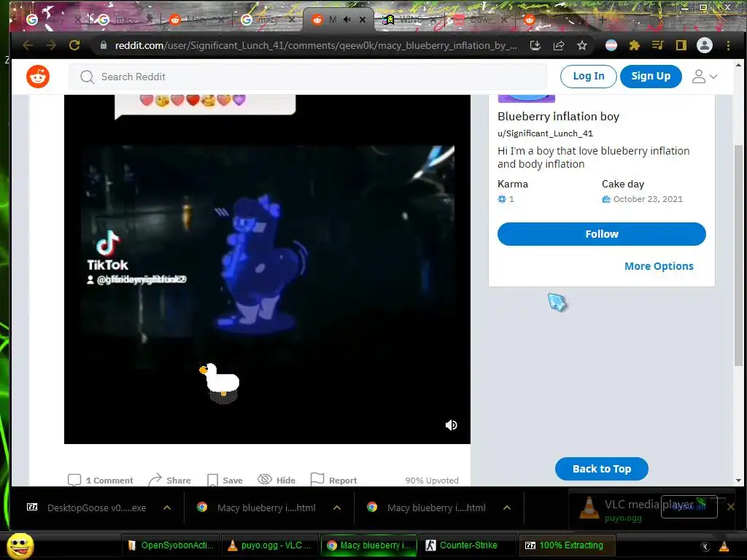Switch to the Down tab

480,20
